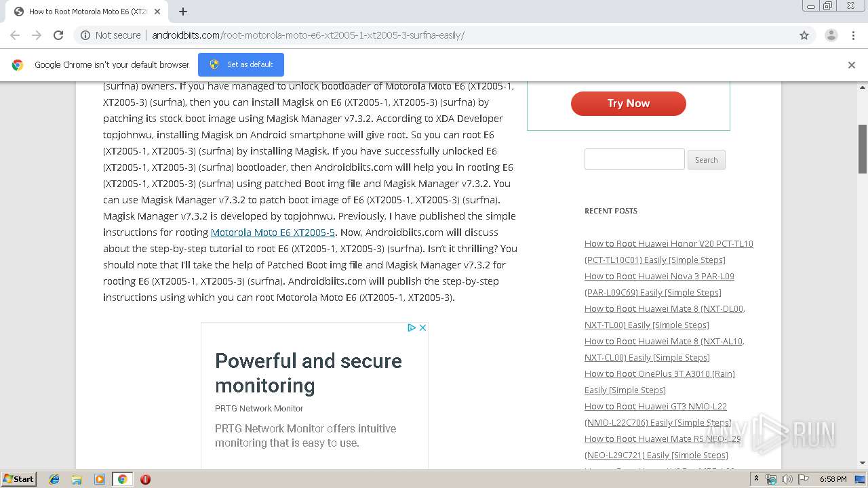Click the sidebar Search button
Image resolution: width=868 pixels, height=488 pixels.
tap(706, 160)
